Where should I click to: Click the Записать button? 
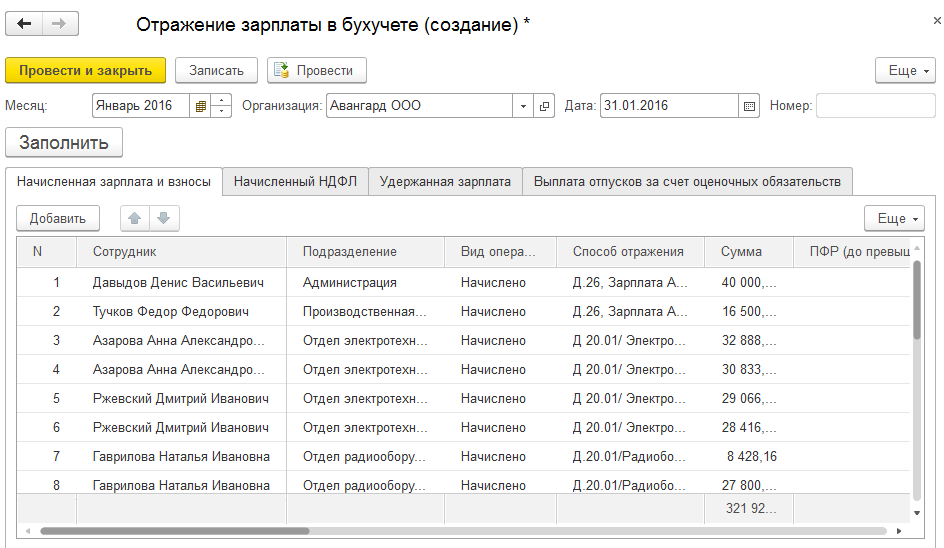(216, 71)
